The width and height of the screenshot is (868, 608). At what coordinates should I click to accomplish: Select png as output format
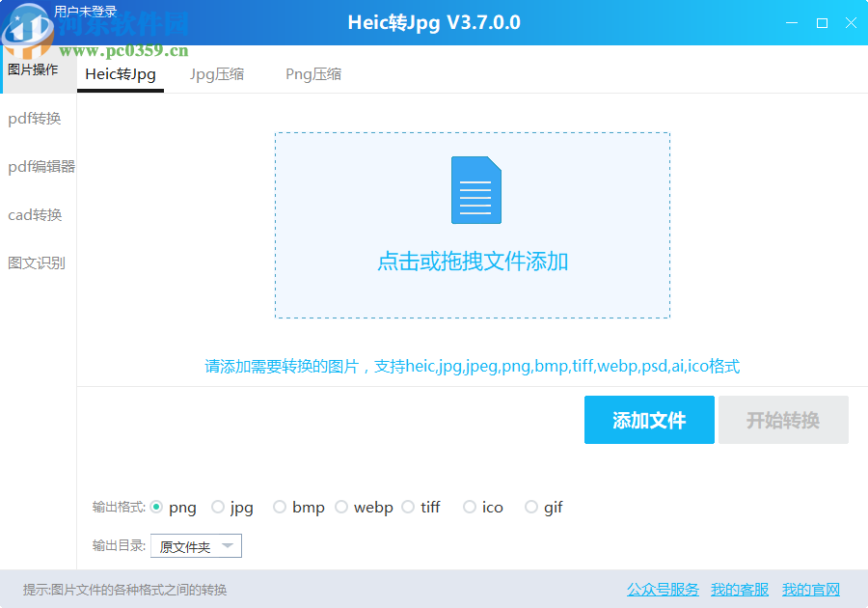(157, 506)
